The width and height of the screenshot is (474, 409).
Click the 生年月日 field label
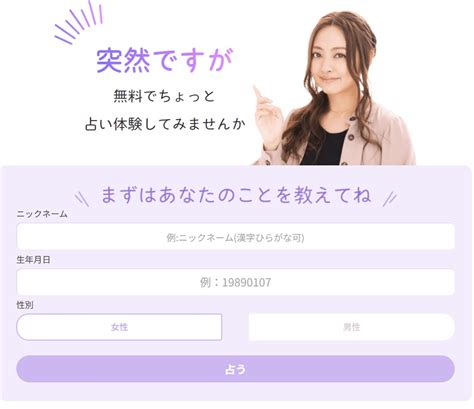pyautogui.click(x=33, y=260)
